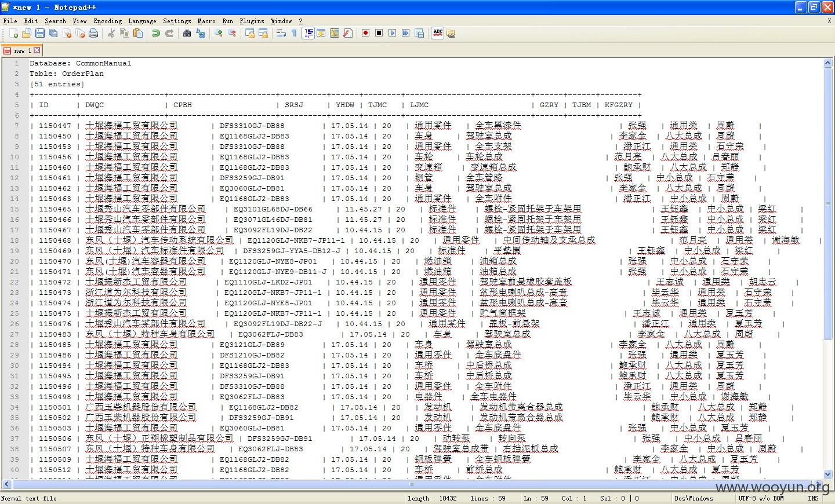Screen dimensions: 835x504
Task: Toggle ABC spell check button
Action: (437, 34)
